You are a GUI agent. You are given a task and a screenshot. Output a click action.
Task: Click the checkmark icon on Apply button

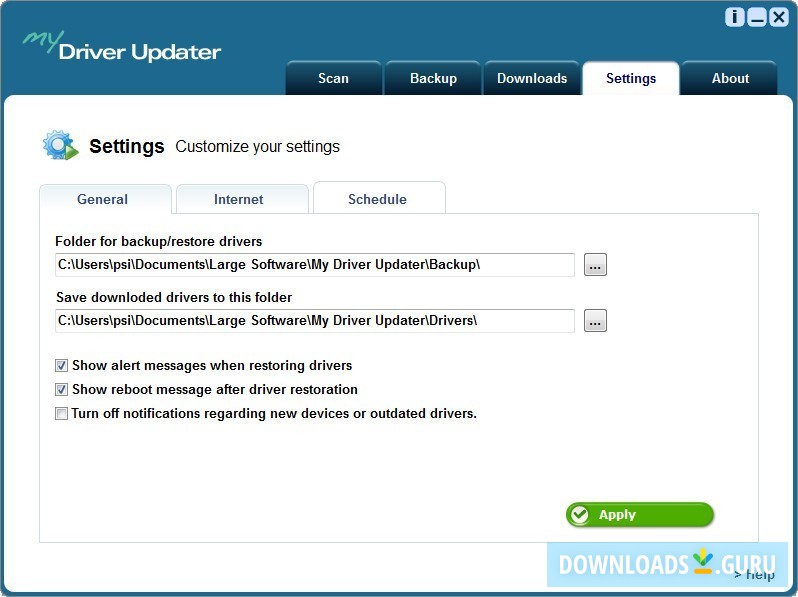coord(579,515)
